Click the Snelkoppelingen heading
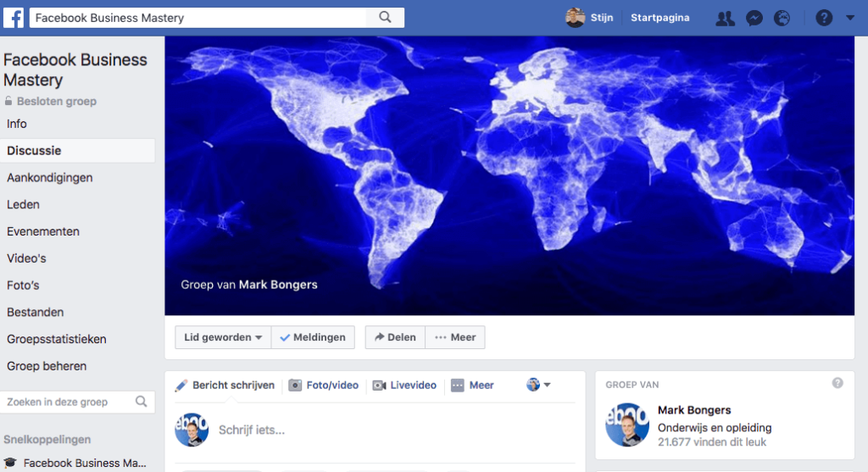 (47, 439)
